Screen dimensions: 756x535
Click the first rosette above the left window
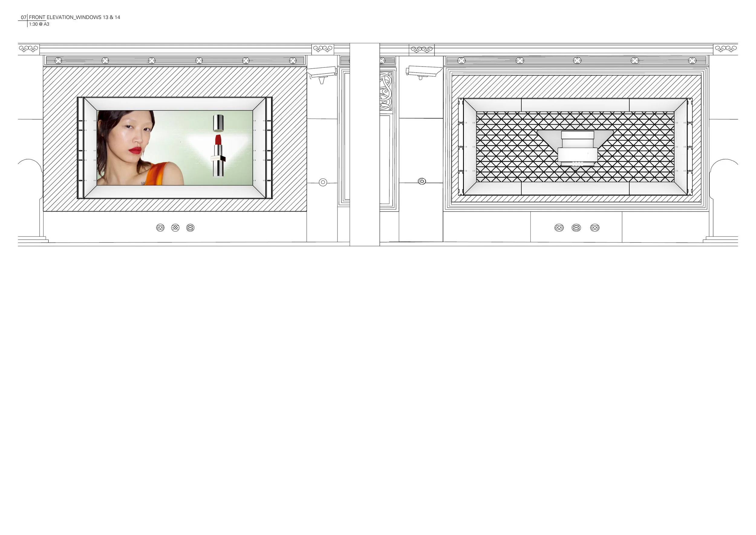(58, 61)
